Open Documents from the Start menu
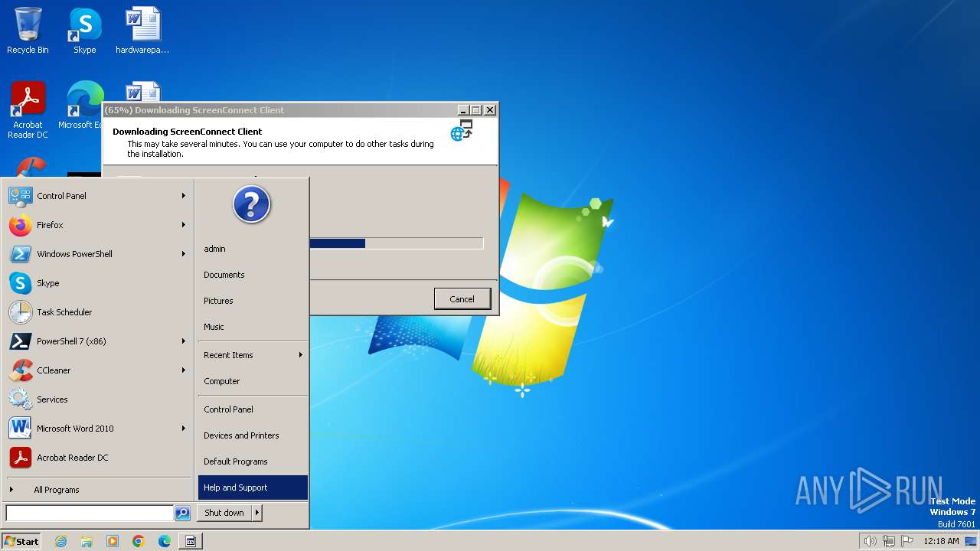This screenshot has height=551, width=980. (x=253, y=275)
